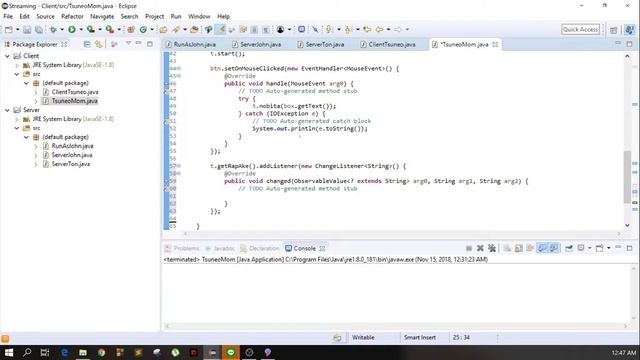
Task: Close the TsuneoMom.java editor tab
Action: (x=495, y=44)
